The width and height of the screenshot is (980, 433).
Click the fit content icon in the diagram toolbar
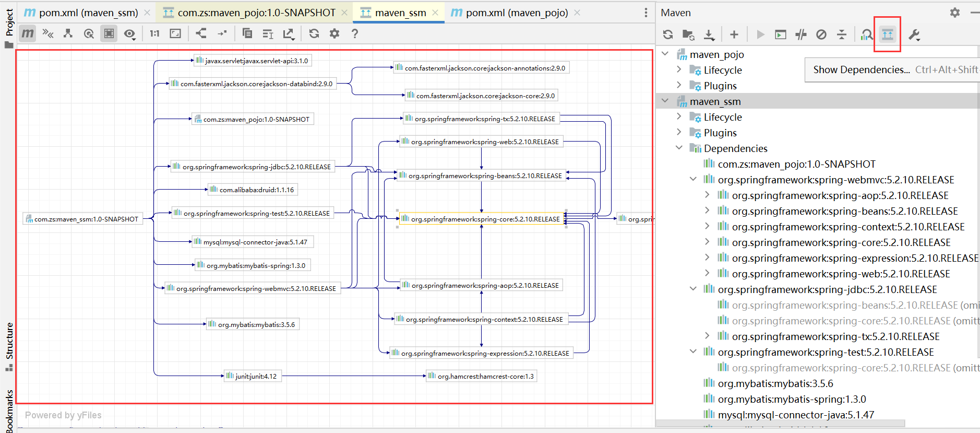coord(175,33)
